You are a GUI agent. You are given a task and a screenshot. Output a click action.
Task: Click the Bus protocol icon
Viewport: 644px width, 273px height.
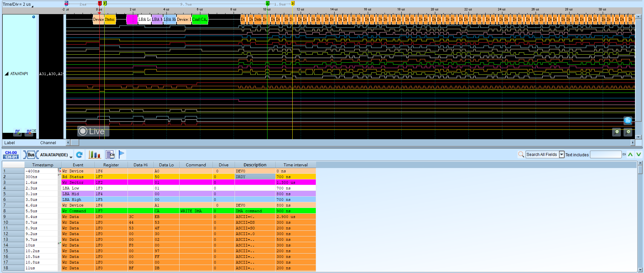point(31,155)
